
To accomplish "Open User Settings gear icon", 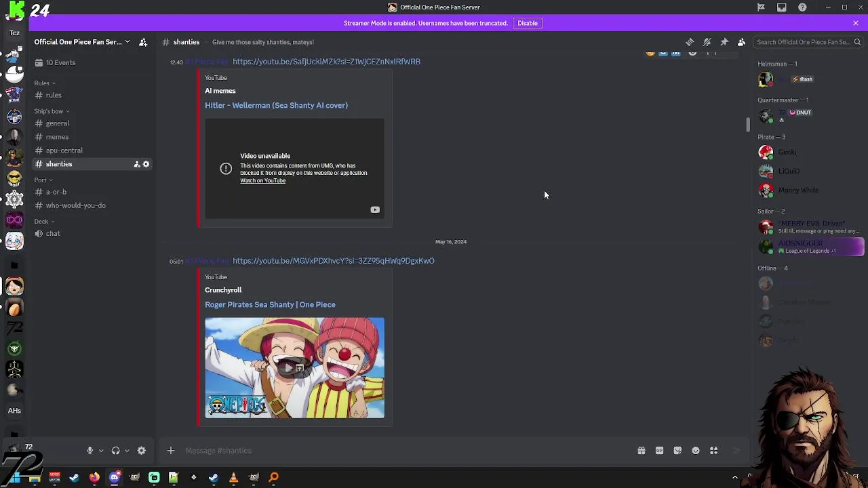I will [141, 451].
